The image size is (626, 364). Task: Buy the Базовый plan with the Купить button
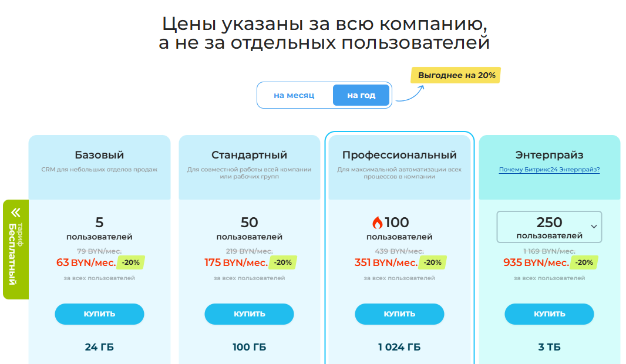[99, 314]
